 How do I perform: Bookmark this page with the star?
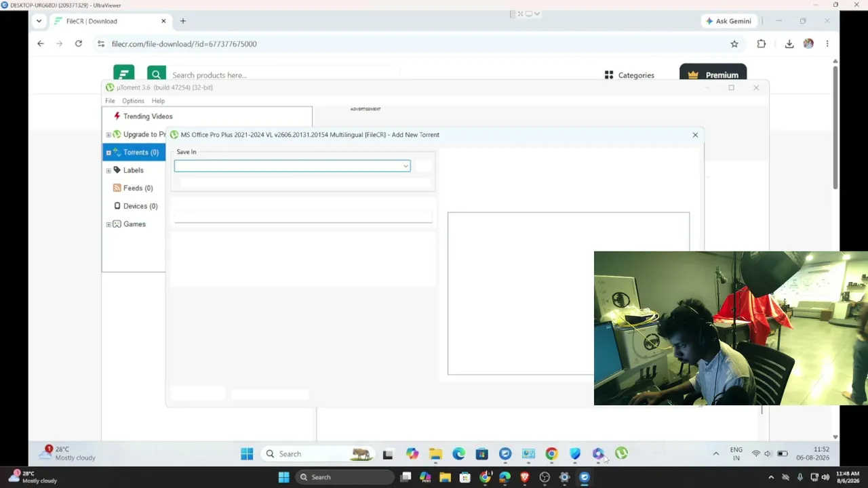pyautogui.click(x=734, y=44)
